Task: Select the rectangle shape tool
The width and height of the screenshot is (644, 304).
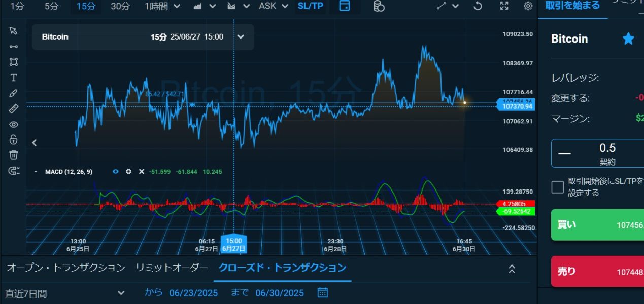Action: click(x=14, y=62)
